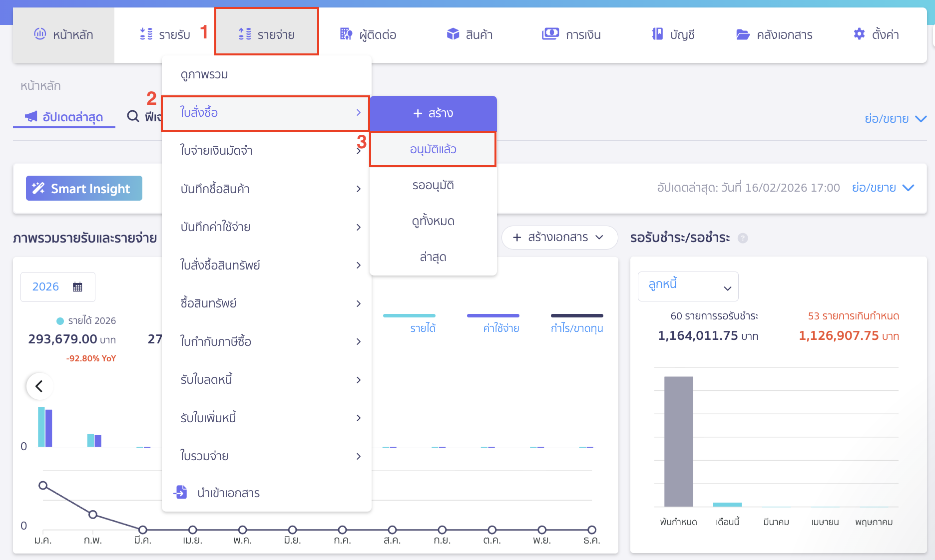The height and width of the screenshot is (560, 935).
Task: Open the สินค้า box icon menu
Action: coord(453,34)
